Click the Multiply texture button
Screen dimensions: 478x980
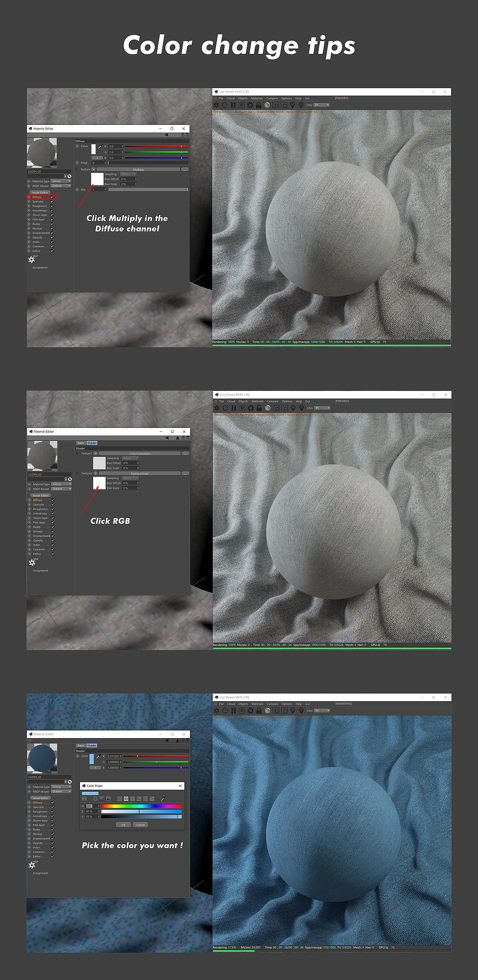tap(138, 169)
